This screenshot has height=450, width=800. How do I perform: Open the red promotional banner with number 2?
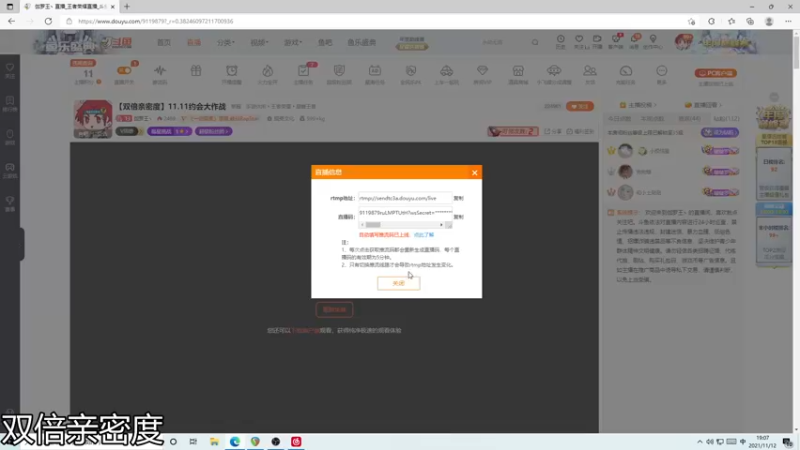click(513, 131)
